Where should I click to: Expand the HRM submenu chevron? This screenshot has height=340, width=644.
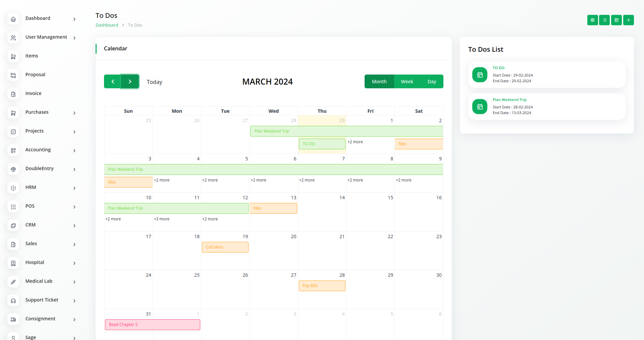(x=74, y=188)
